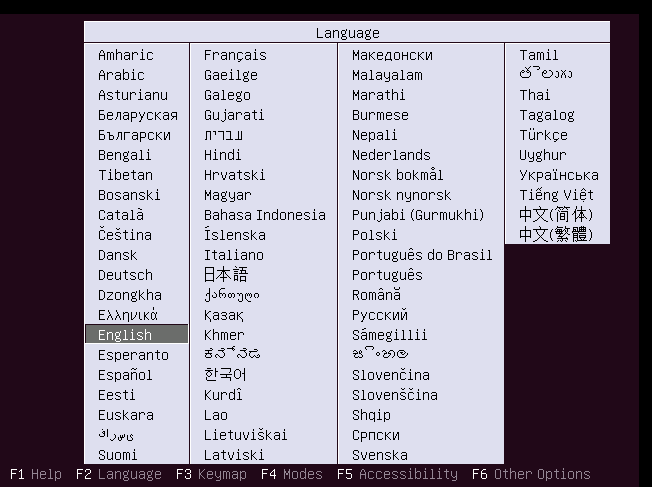The height and width of the screenshot is (487, 652).
Task: Select Tibetan language
Action: tap(125, 175)
